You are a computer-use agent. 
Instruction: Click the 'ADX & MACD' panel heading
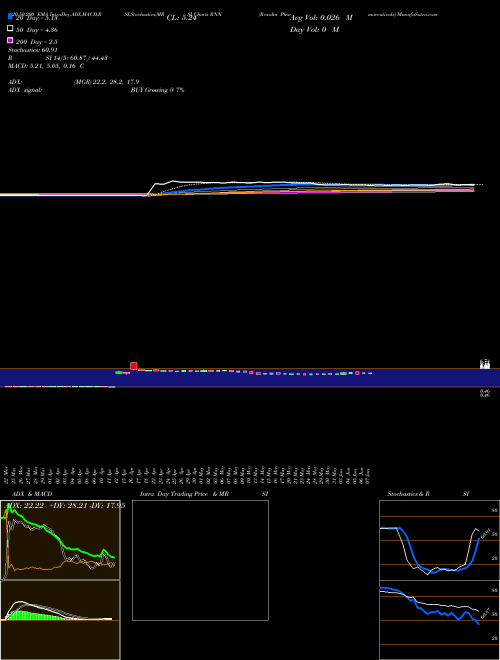click(32, 494)
